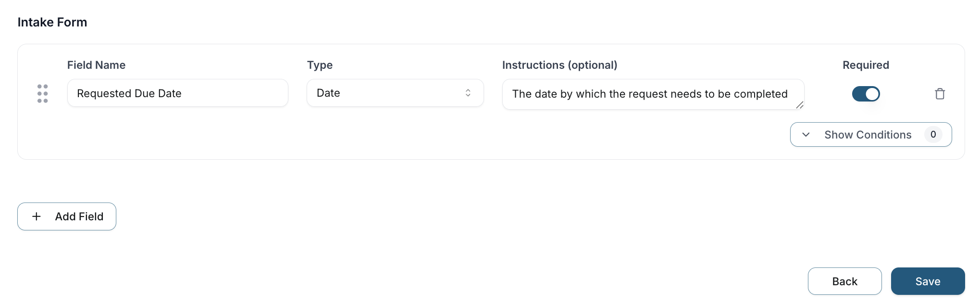Image resolution: width=980 pixels, height=304 pixels.
Task: Delete the field using the trash icon
Action: (940, 94)
